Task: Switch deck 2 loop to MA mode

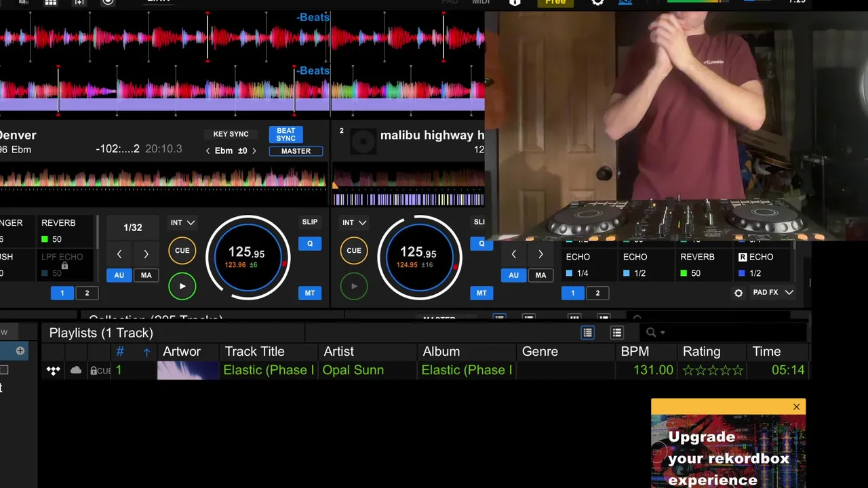Action: [x=540, y=275]
